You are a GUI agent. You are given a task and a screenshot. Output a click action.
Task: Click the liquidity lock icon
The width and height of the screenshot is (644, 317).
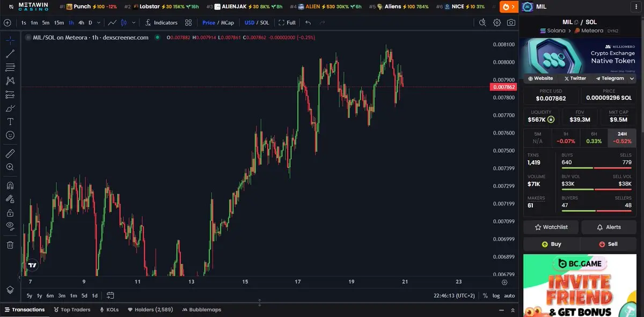click(551, 120)
